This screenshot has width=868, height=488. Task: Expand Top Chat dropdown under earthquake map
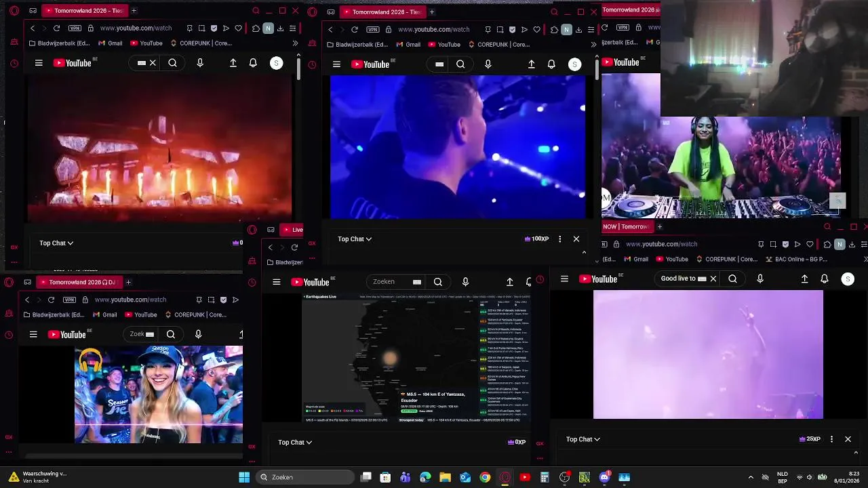(295, 442)
